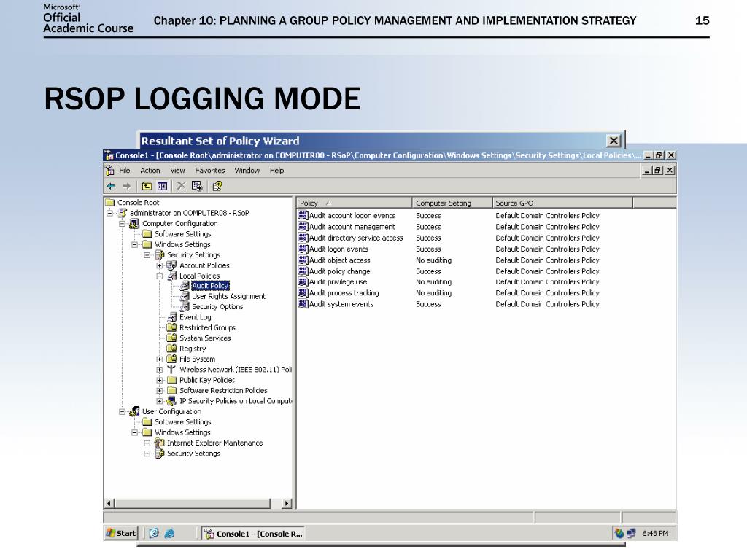This screenshot has height=560, width=747.
Task: Click the Wireless Network policy icon
Action: click(x=172, y=370)
